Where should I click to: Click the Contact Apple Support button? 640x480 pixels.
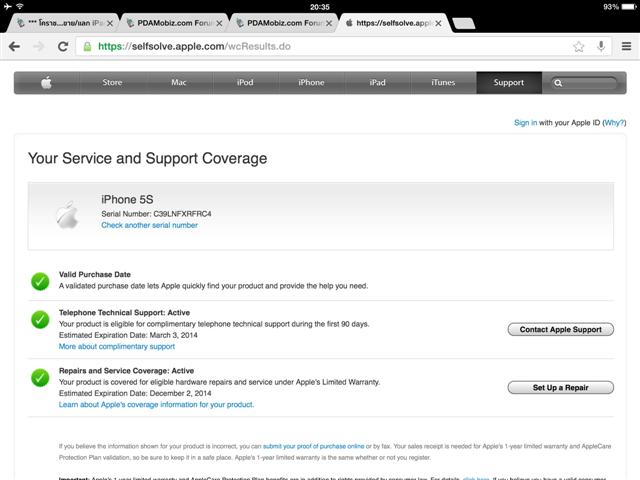(560, 329)
